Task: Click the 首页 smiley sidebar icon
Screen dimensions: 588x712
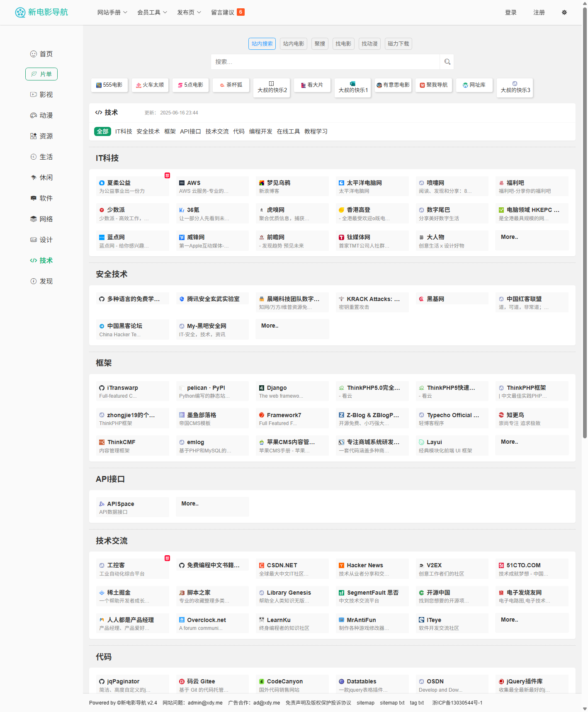Action: pyautogui.click(x=34, y=54)
